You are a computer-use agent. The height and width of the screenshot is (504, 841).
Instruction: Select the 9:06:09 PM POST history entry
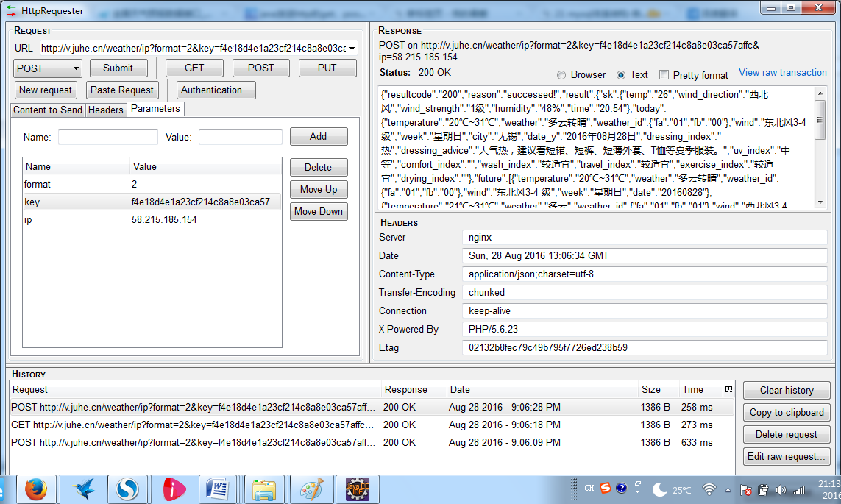[x=372, y=442]
